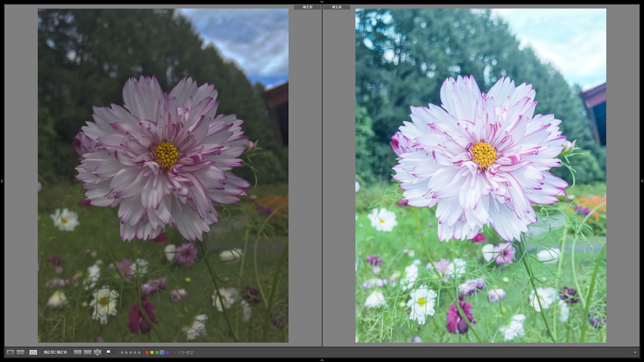Viewport: 644px width, 362px height.
Task: Toggle Before/After Y|Y view mode
Action: (33, 352)
